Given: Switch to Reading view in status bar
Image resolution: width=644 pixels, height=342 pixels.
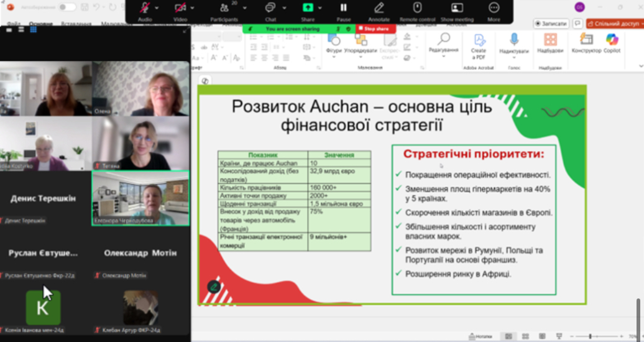Looking at the screenshot, I should [542, 336].
